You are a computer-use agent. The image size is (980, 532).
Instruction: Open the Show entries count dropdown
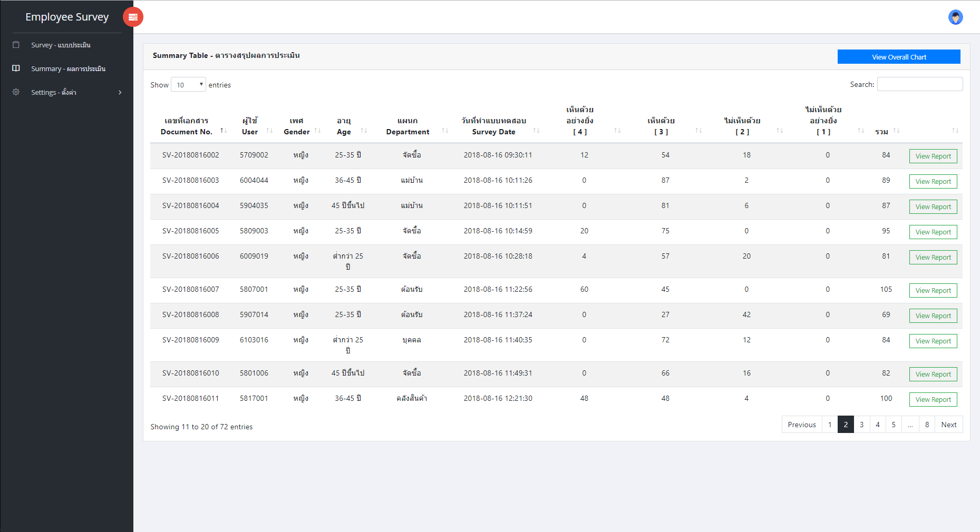pyautogui.click(x=188, y=85)
